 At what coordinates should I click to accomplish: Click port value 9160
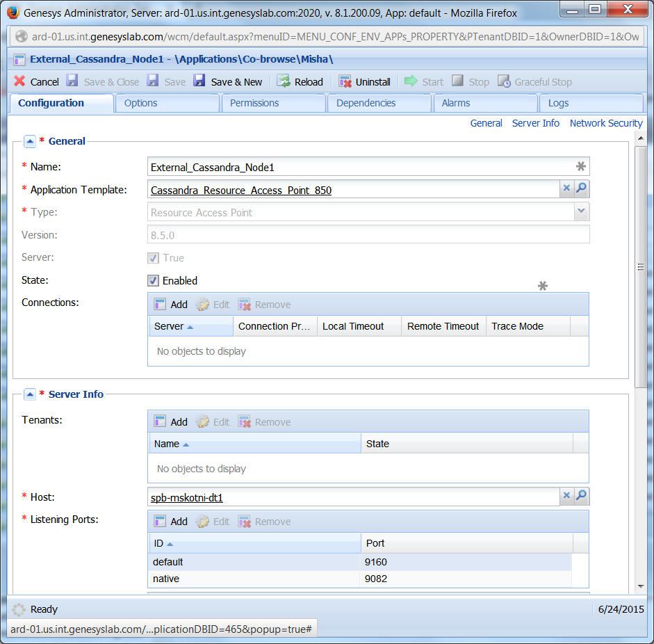coord(376,562)
